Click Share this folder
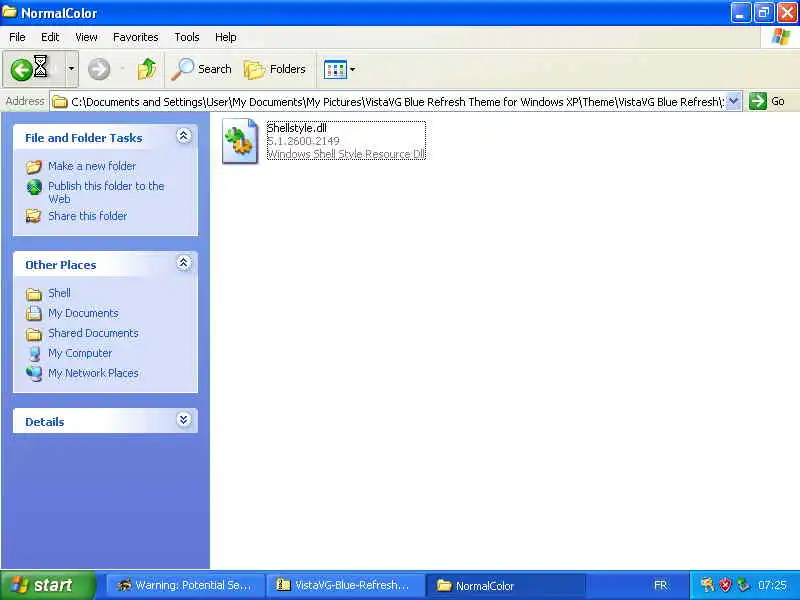The width and height of the screenshot is (800, 600). [87, 216]
